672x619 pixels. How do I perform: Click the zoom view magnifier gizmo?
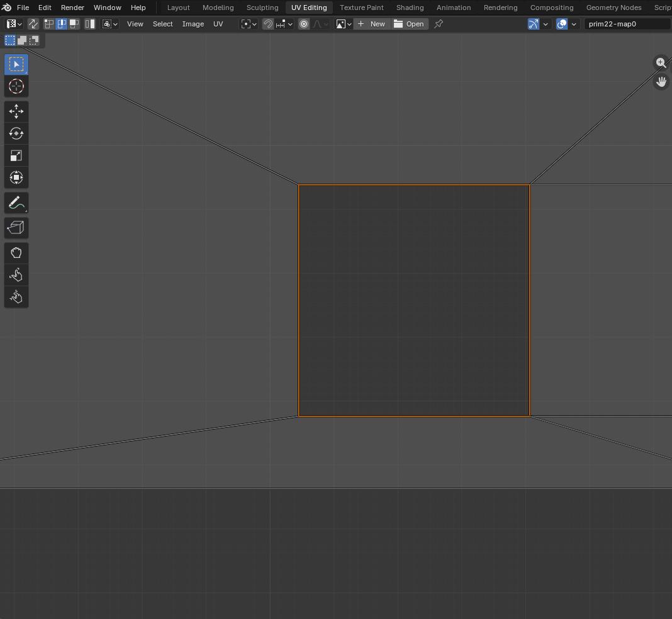661,63
